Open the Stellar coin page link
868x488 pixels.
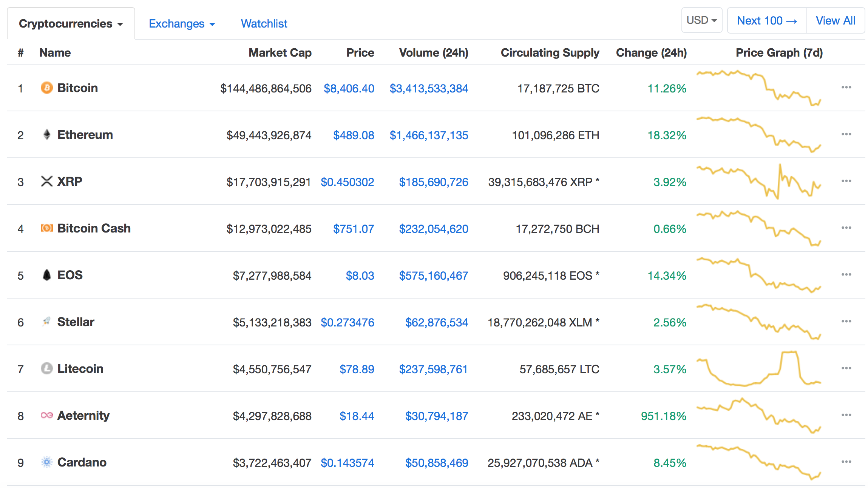pos(76,322)
